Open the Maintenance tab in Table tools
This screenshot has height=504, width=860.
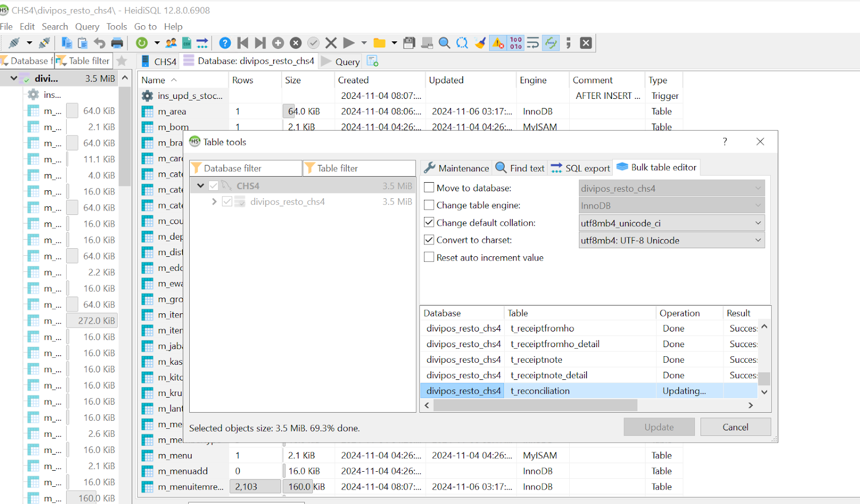(456, 168)
